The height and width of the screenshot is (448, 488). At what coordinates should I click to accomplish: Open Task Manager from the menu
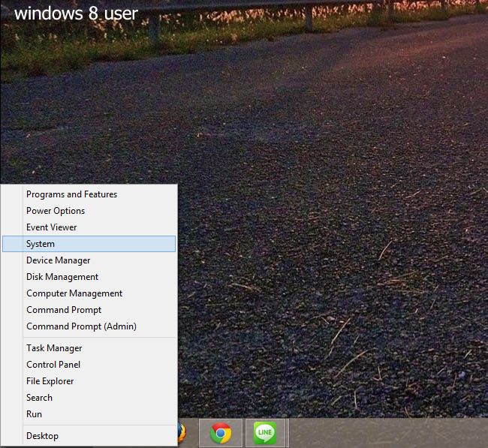point(89,348)
